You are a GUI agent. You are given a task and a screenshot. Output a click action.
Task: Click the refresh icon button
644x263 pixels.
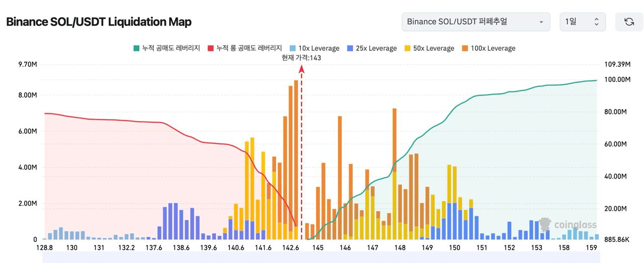[x=629, y=22]
